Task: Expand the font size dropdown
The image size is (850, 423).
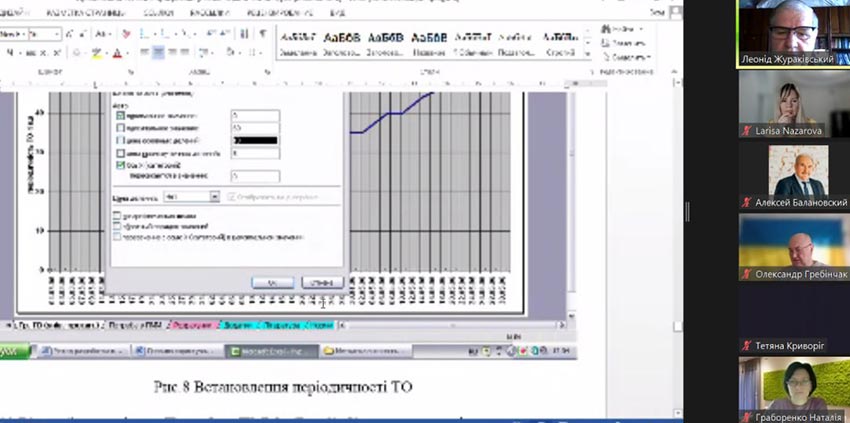Action: [x=57, y=34]
